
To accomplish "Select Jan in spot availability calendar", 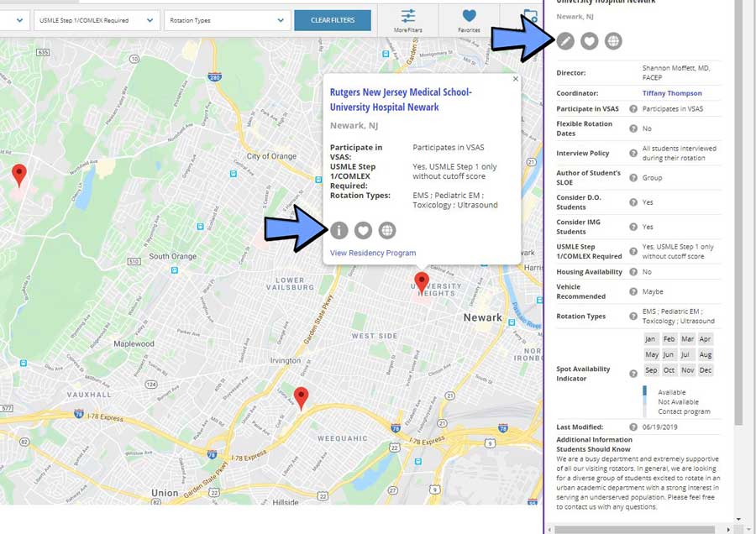I will [x=651, y=339].
